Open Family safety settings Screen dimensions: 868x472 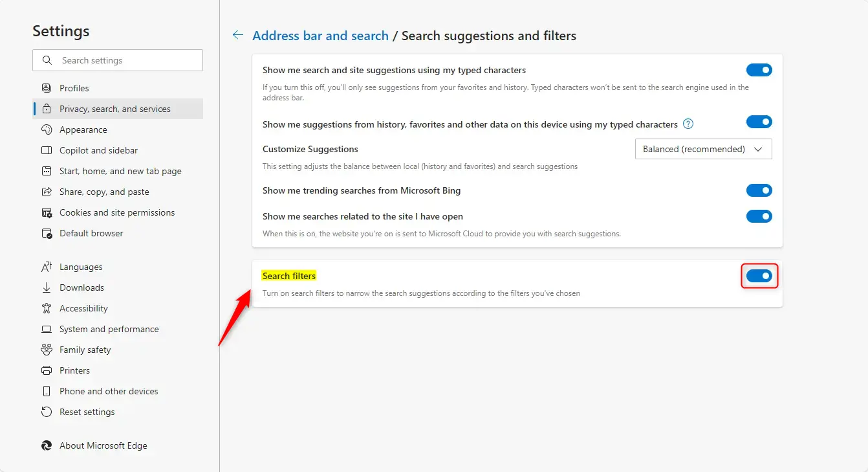click(85, 350)
